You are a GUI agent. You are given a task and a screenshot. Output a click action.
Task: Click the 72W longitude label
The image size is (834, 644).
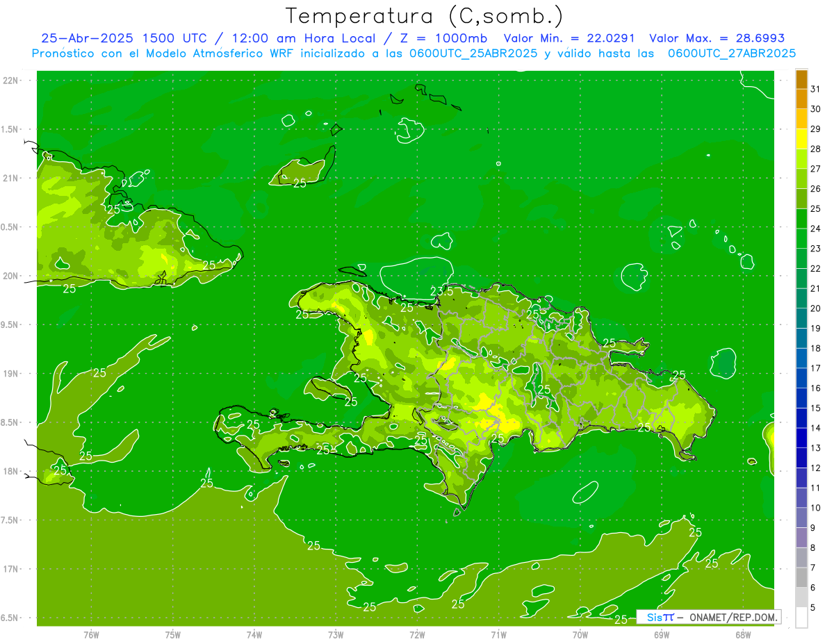pos(417,635)
